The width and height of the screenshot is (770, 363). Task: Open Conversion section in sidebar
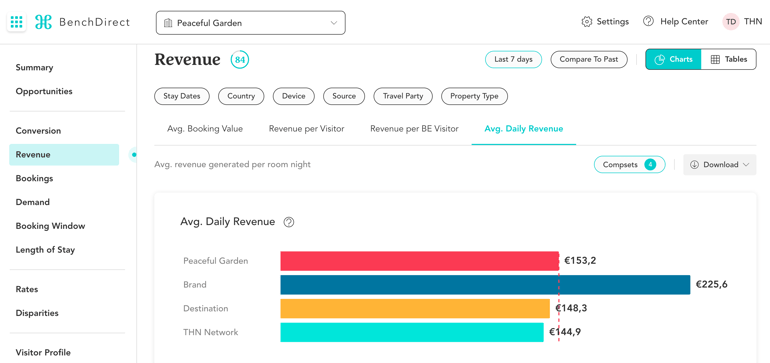pyautogui.click(x=38, y=131)
